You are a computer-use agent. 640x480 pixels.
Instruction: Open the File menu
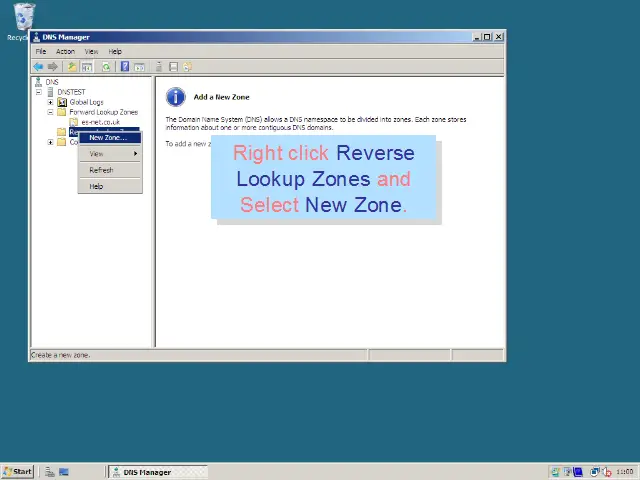point(41,51)
